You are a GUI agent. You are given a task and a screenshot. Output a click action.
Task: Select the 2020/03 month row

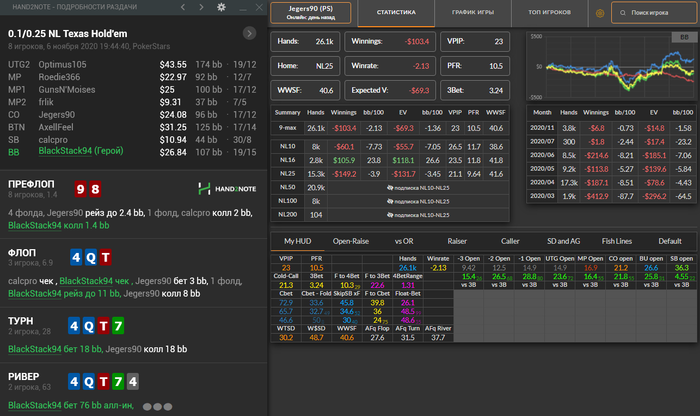tap(611, 196)
